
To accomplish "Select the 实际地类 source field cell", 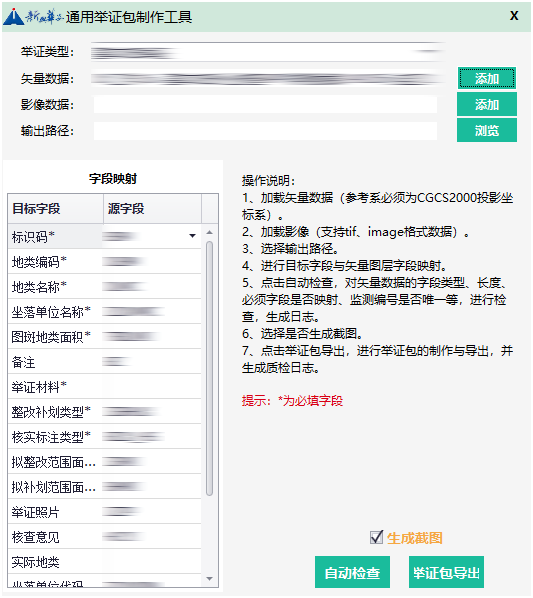I will (151, 562).
